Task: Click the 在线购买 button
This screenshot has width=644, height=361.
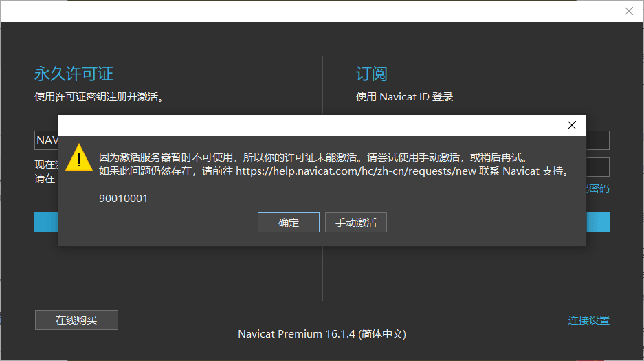Action: [x=76, y=320]
